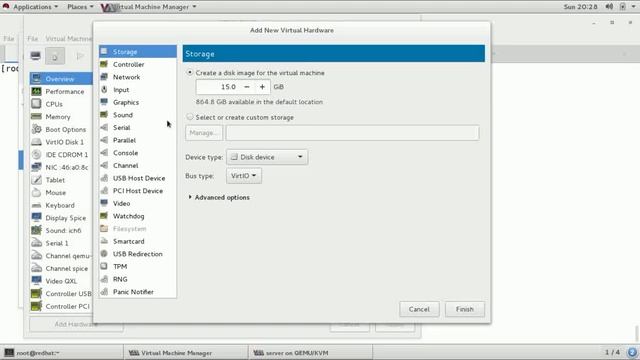This screenshot has height=360, width=640.
Task: Choose the USB Redirection icon
Action: tap(104, 254)
